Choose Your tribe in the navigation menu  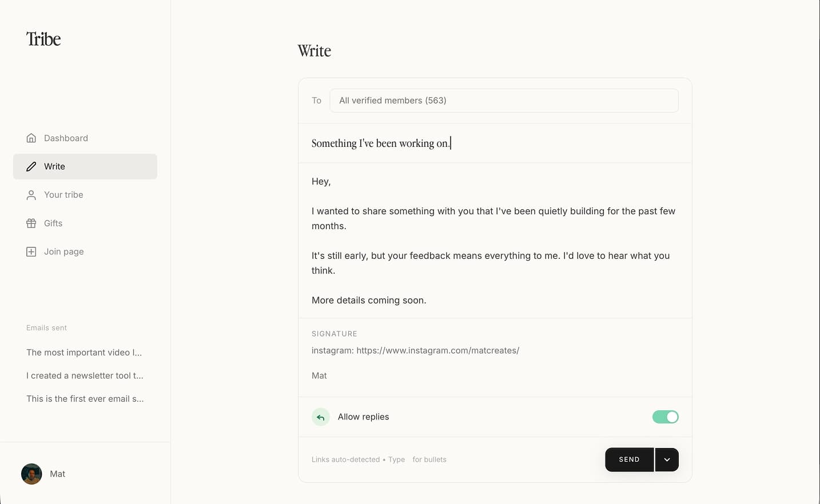(x=63, y=194)
